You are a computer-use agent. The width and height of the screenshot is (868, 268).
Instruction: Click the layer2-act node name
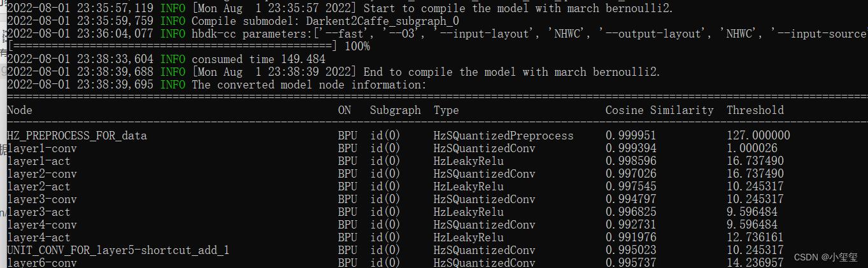39,187
